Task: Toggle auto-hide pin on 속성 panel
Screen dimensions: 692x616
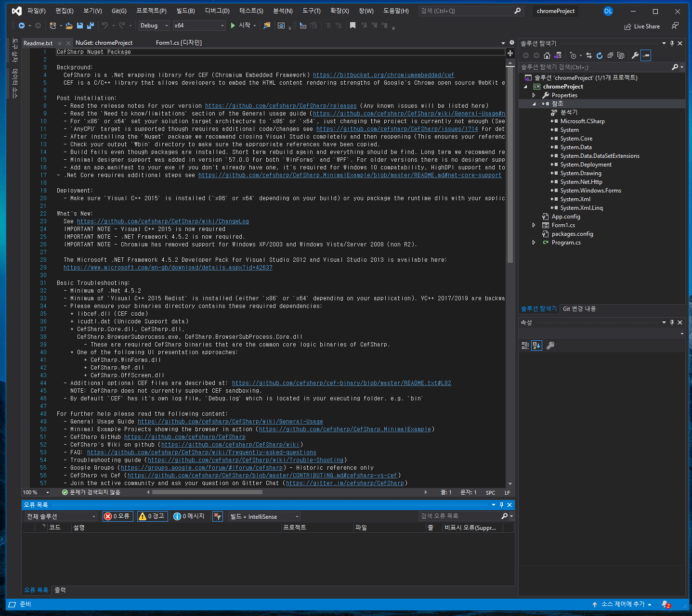Action: point(672,322)
